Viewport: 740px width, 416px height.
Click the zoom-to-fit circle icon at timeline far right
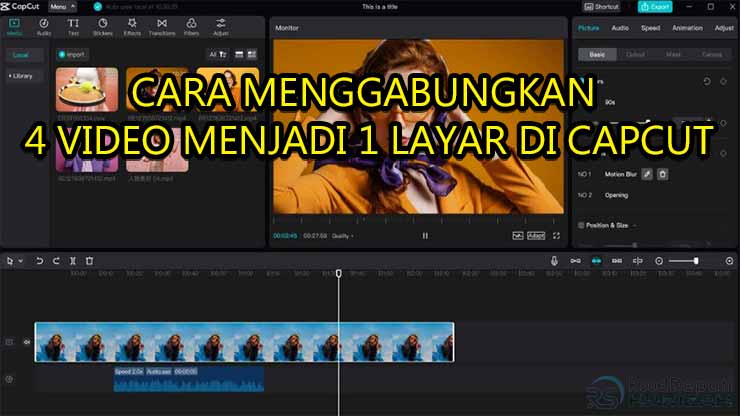(729, 261)
